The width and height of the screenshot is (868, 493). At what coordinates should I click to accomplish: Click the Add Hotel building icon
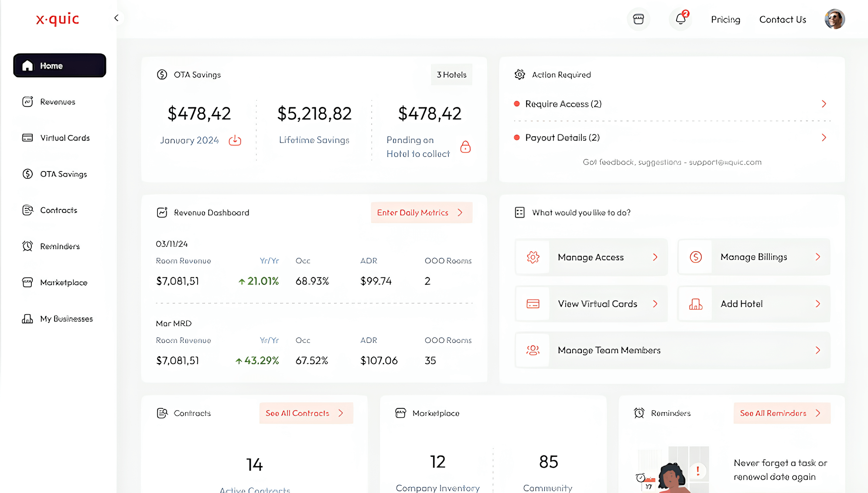(696, 304)
